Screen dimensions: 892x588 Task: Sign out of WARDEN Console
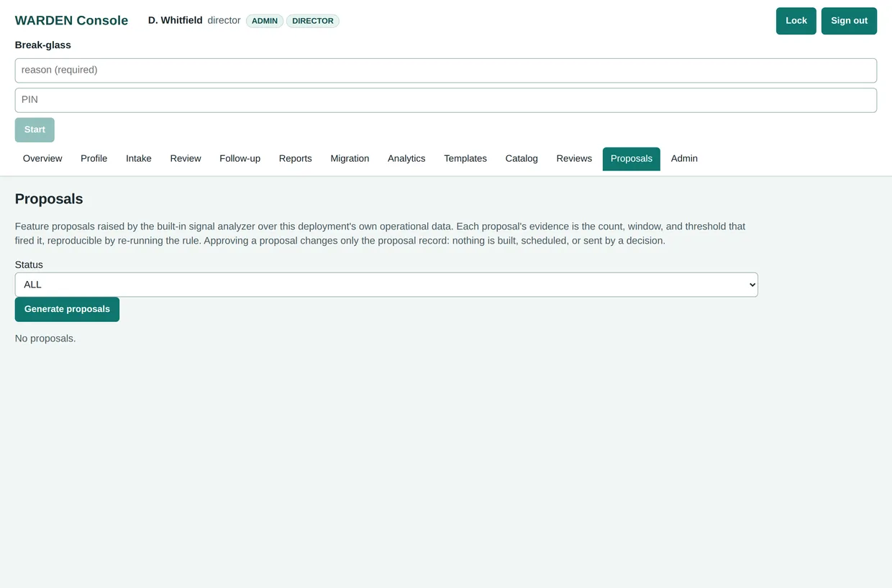pos(849,21)
